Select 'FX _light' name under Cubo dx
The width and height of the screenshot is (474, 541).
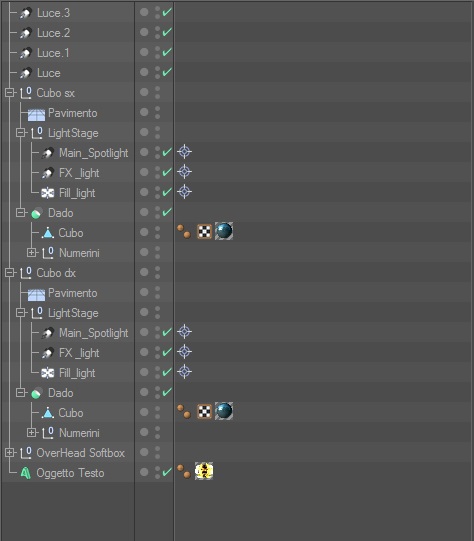point(79,353)
